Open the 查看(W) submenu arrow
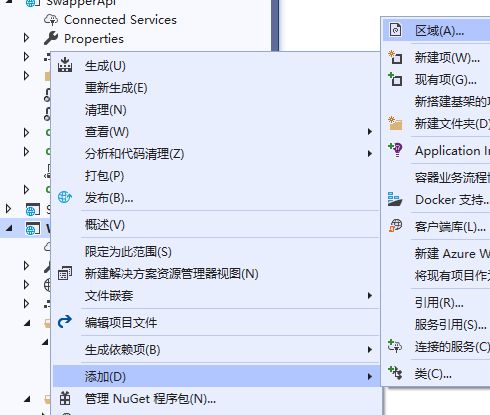This screenshot has height=415, width=490. tap(370, 132)
